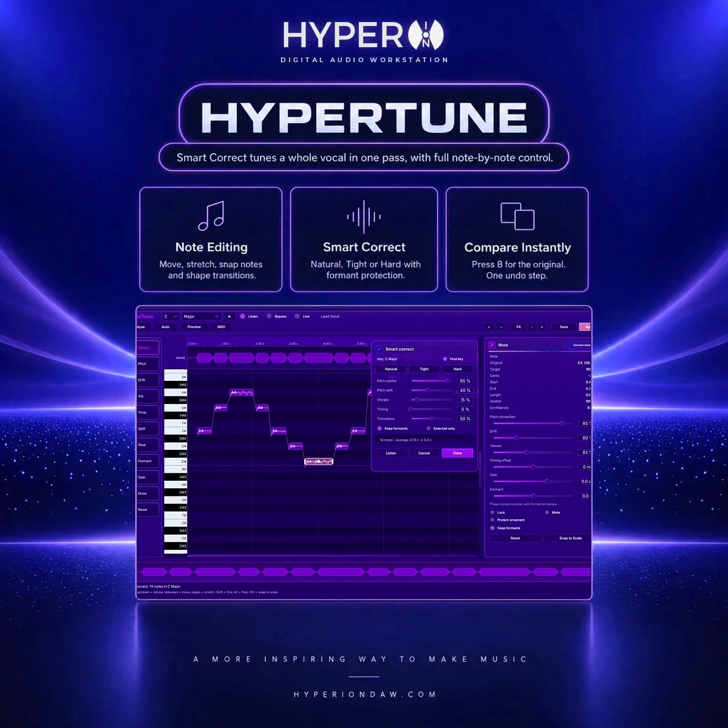This screenshot has width=728, height=728.
Task: Click the Fit zoom button
Action: click(x=518, y=327)
